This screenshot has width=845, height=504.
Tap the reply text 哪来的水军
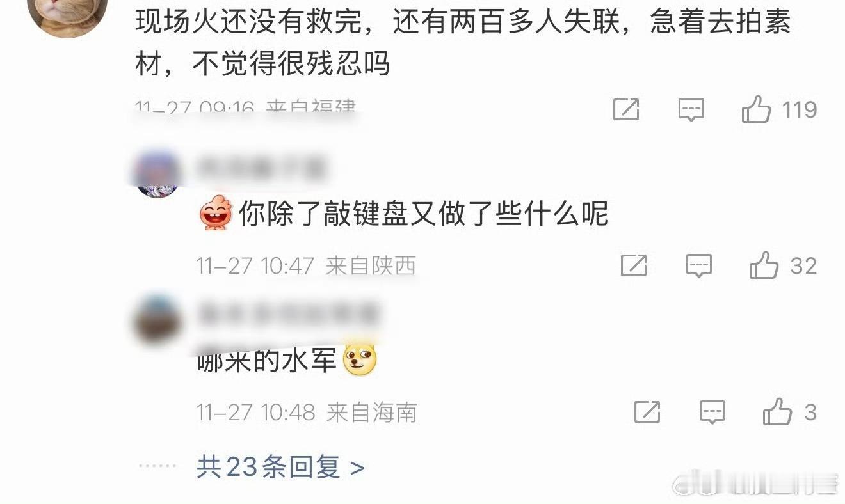click(x=267, y=361)
